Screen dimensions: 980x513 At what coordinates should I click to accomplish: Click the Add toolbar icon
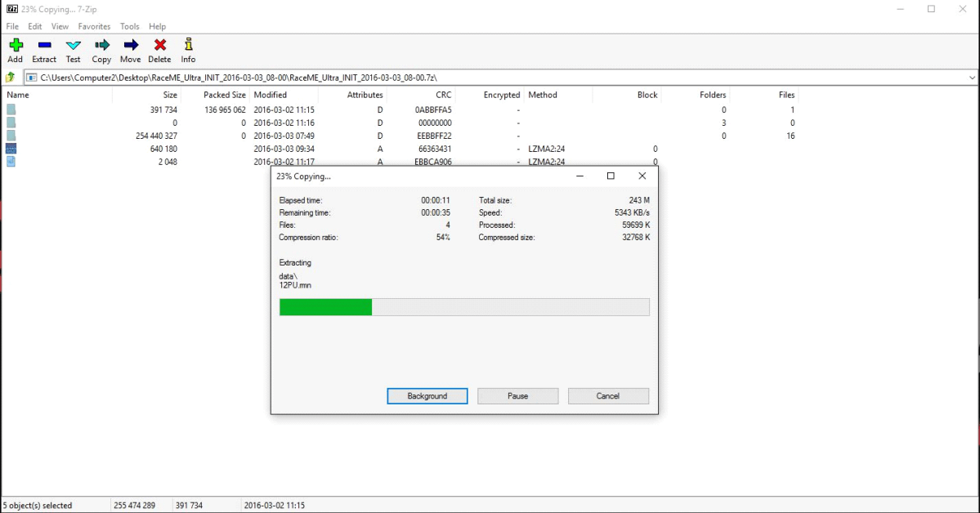pos(15,50)
